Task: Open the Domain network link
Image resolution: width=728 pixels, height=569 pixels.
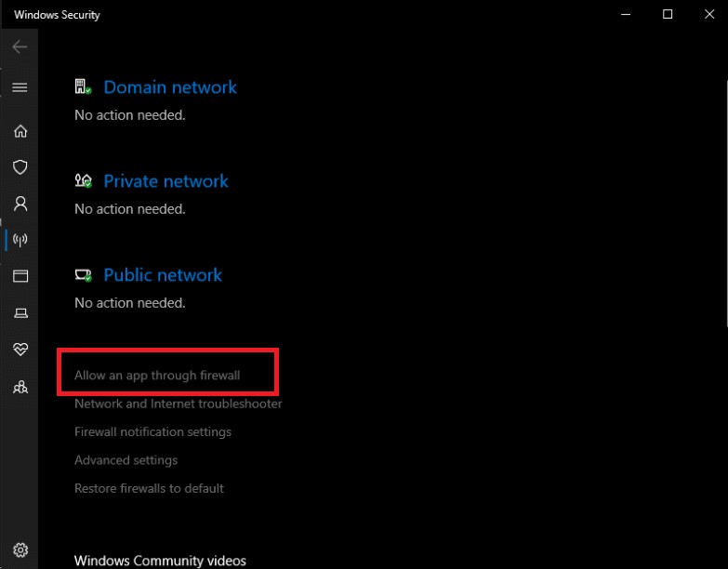Action: pyautogui.click(x=170, y=87)
